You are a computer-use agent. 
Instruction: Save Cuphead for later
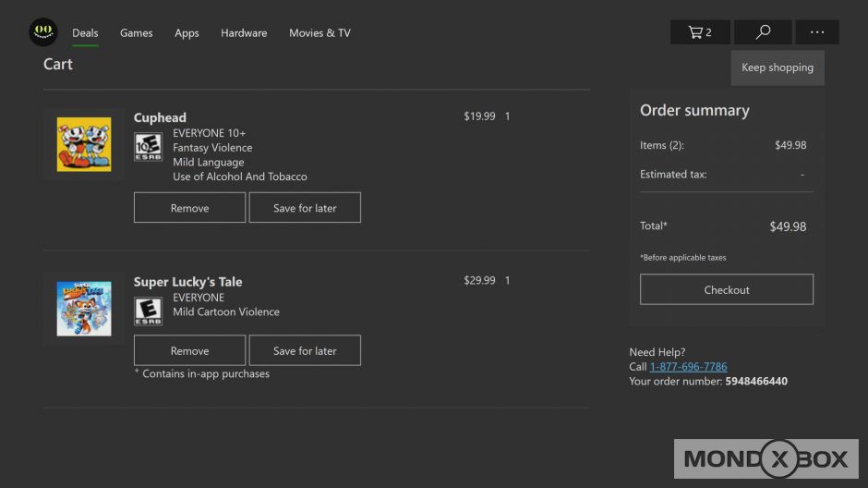[305, 208]
